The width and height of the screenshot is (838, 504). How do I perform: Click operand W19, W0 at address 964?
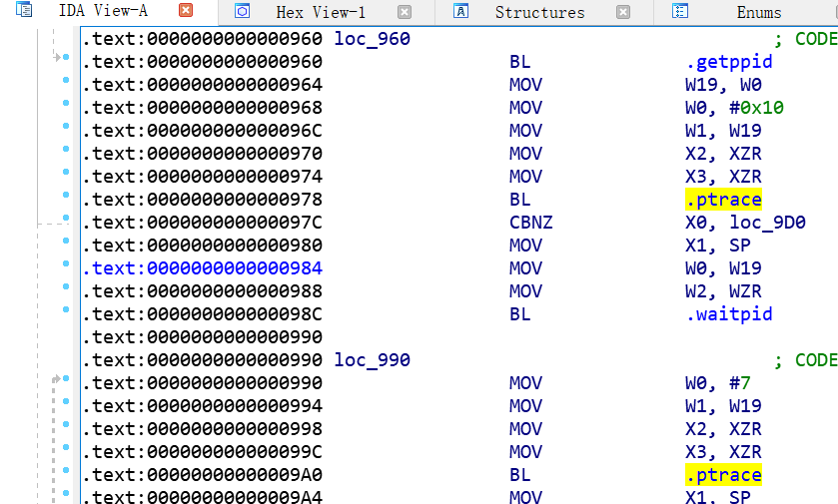coord(723,85)
